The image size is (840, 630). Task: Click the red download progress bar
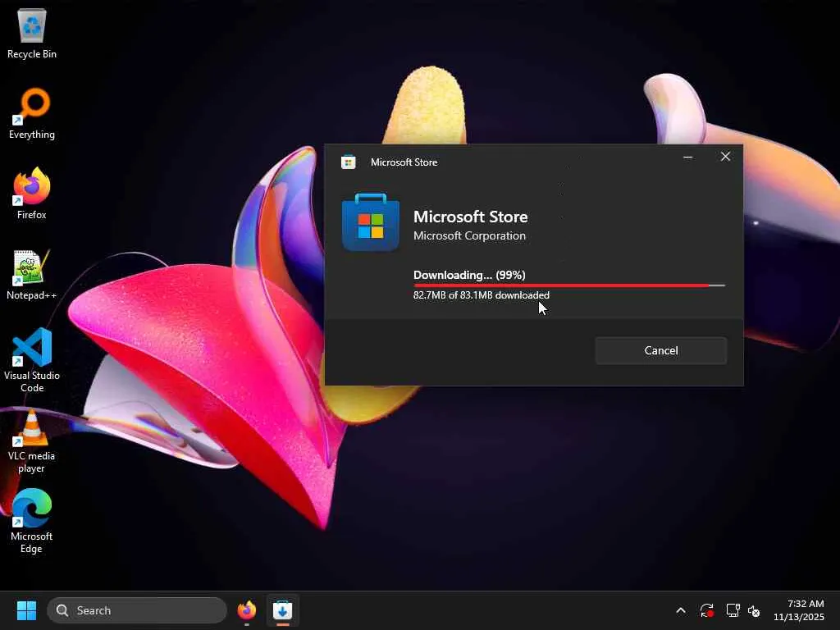point(569,285)
